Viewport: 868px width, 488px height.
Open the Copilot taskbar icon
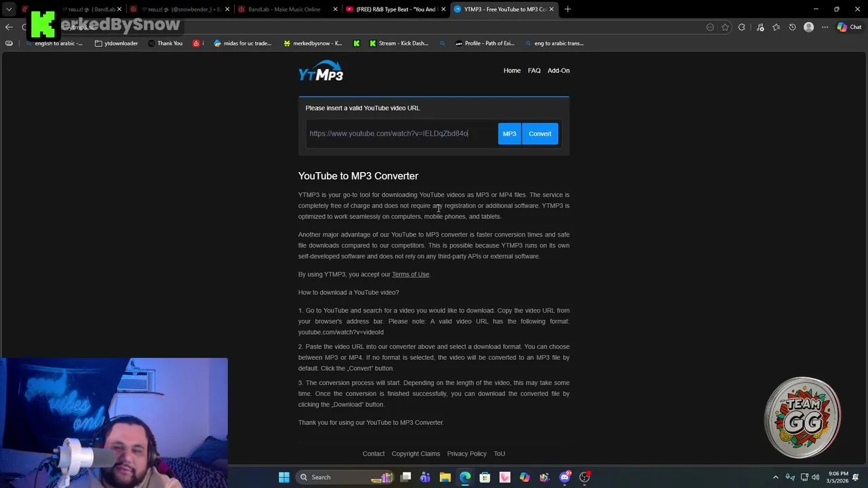pyautogui.click(x=524, y=477)
